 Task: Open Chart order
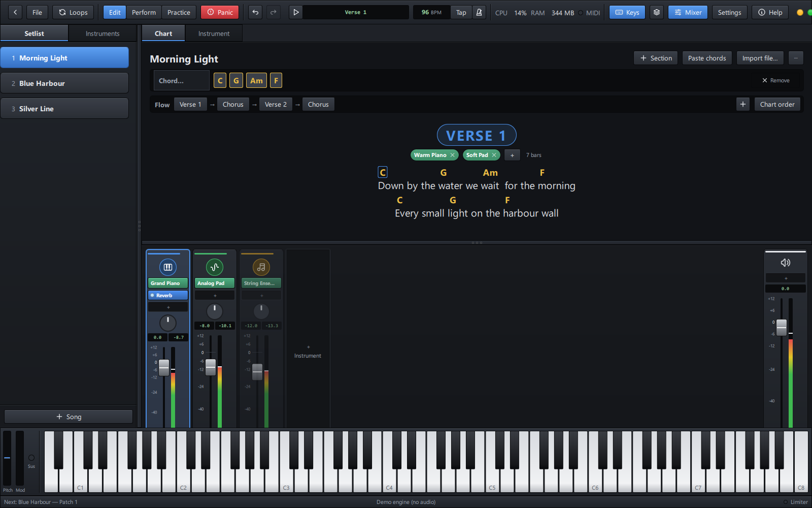coord(777,104)
